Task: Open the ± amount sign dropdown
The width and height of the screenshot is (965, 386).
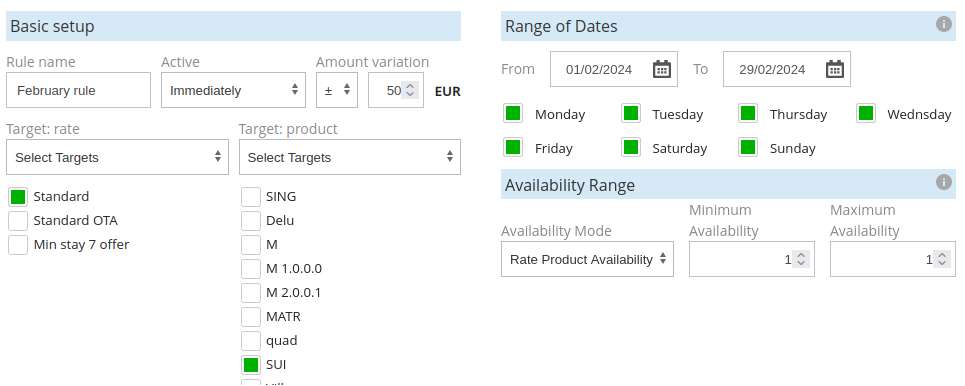Action: click(x=337, y=90)
